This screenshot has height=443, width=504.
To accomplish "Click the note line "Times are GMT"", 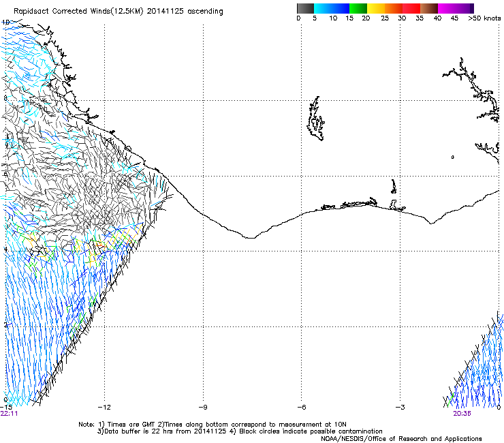I will [212, 425].
